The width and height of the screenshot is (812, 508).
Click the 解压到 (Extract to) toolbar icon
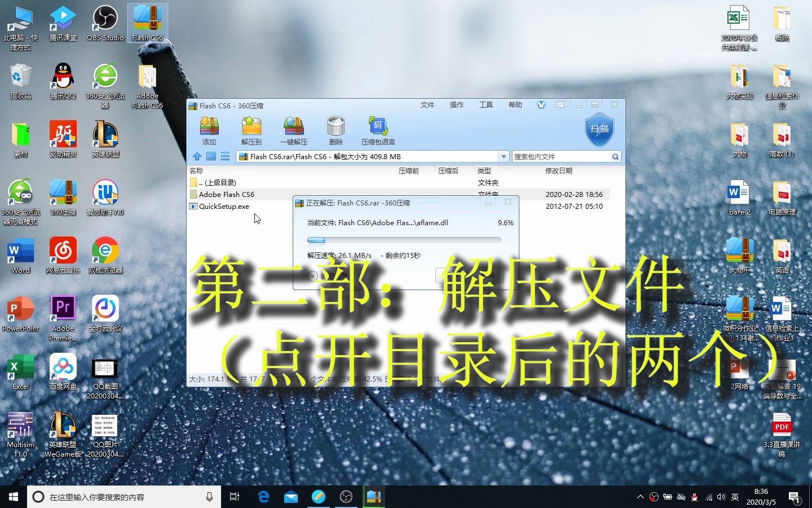tap(251, 130)
